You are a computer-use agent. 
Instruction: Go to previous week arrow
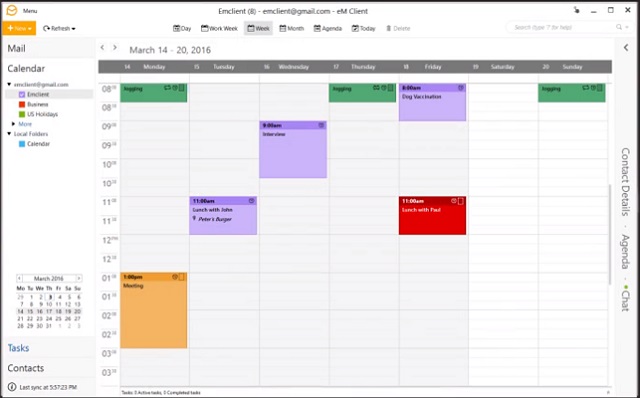point(102,48)
